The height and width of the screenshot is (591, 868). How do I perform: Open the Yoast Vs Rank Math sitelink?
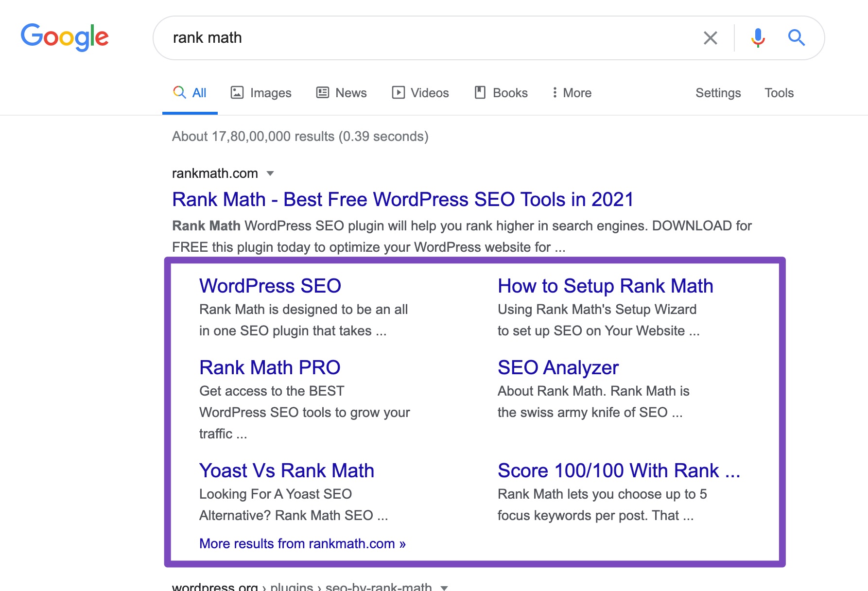tap(287, 470)
